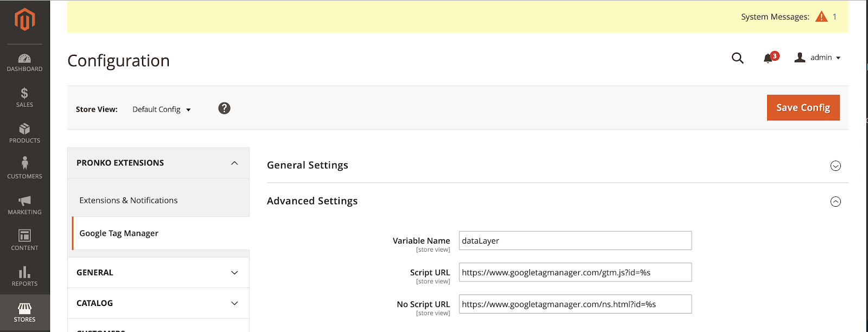868x332 pixels.
Task: Open the Content menu
Action: click(x=24, y=241)
